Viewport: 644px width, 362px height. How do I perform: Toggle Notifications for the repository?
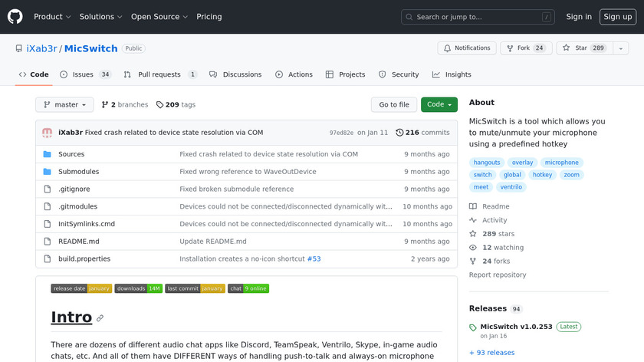click(467, 48)
